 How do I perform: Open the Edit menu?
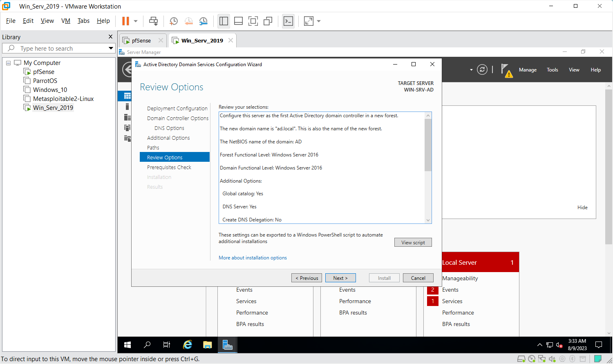(x=28, y=21)
